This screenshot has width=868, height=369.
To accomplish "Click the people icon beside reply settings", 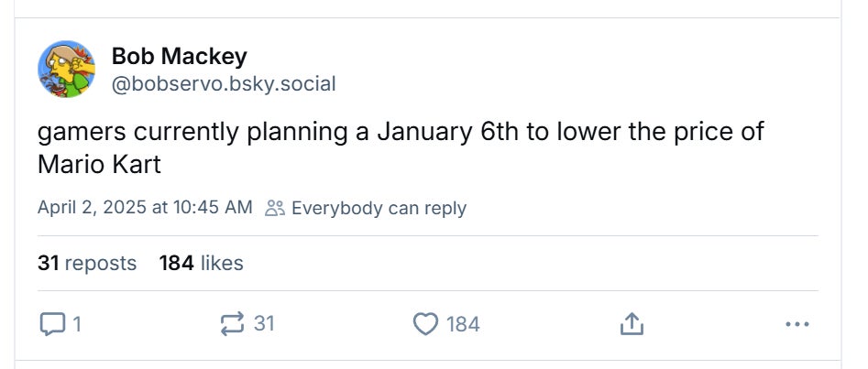I will click(275, 208).
